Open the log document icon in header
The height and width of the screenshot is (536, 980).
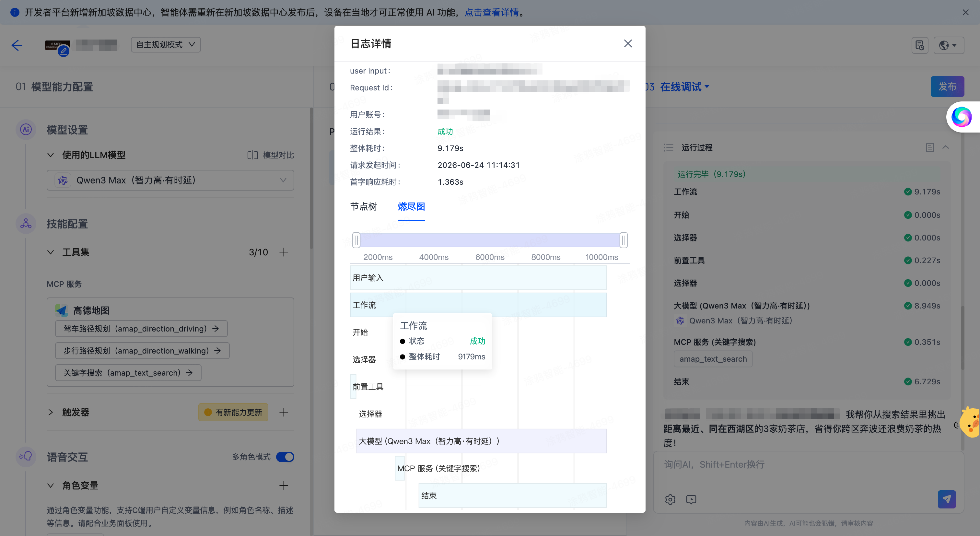click(920, 45)
